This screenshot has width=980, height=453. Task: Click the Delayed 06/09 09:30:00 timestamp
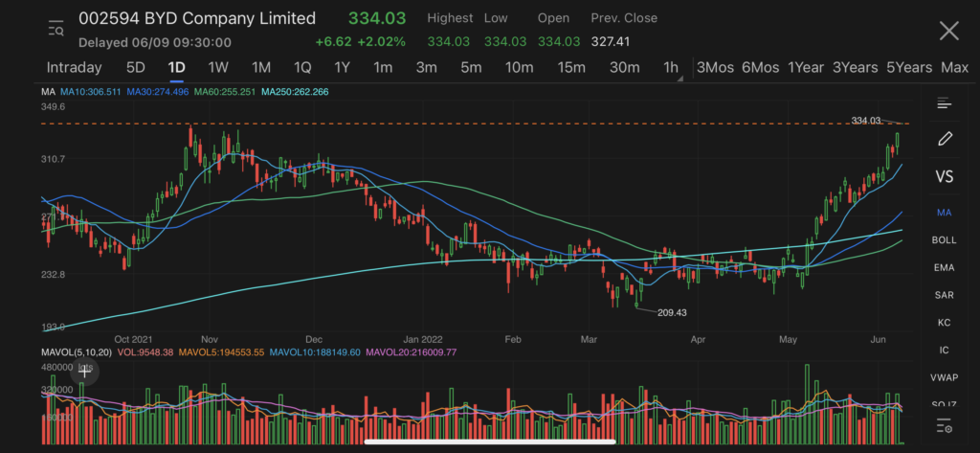(x=154, y=42)
